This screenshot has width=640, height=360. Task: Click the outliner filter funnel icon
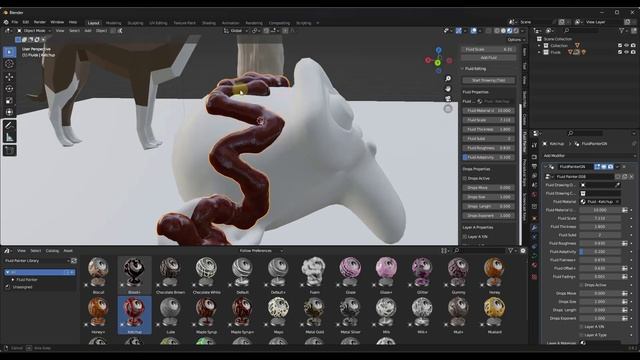(622, 31)
